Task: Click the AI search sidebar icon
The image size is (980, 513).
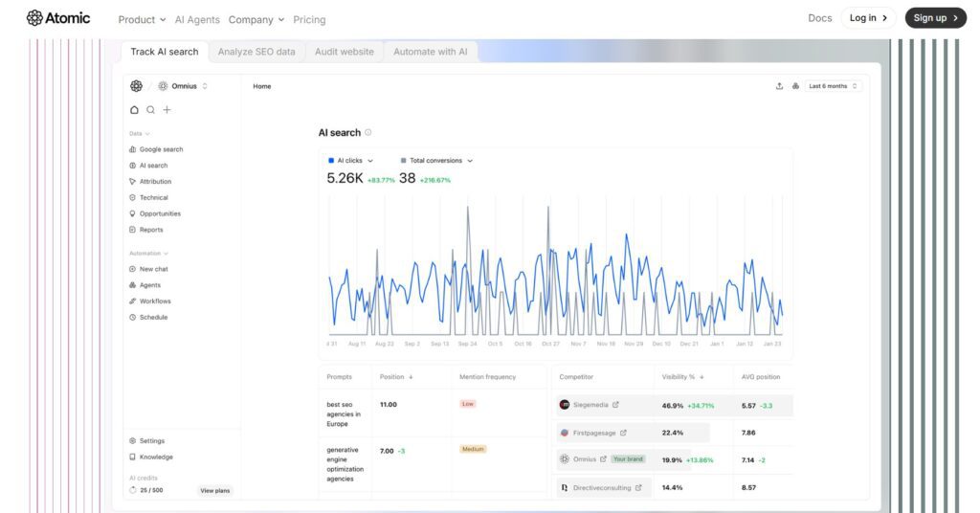Action: click(x=132, y=166)
